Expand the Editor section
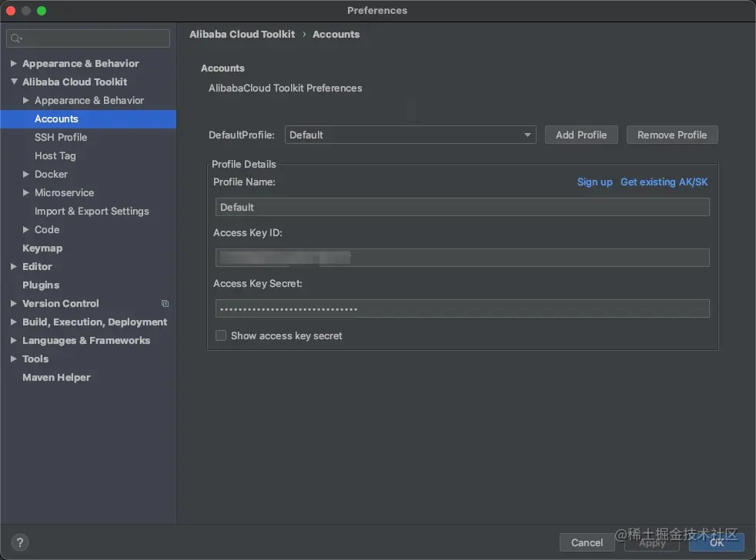The height and width of the screenshot is (560, 756). pyautogui.click(x=14, y=266)
